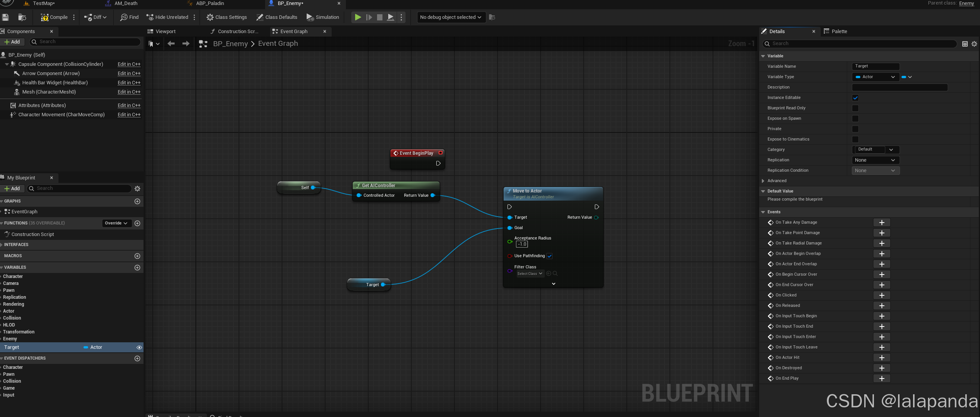Add On Clicked event
This screenshot has height=417, width=980.
881,295
